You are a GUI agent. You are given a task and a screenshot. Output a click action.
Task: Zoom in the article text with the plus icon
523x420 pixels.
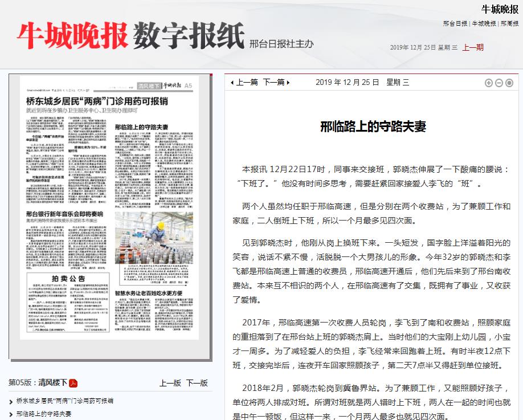(x=488, y=83)
